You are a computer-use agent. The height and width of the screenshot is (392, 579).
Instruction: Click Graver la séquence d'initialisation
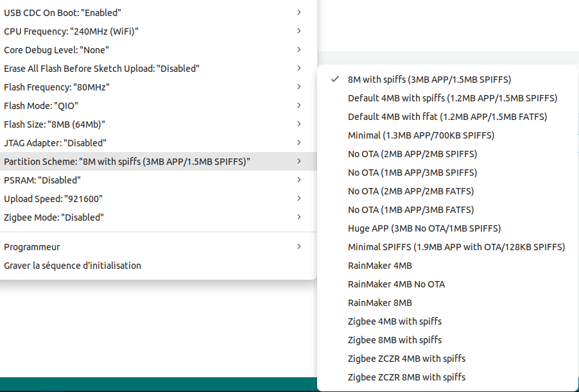point(73,266)
